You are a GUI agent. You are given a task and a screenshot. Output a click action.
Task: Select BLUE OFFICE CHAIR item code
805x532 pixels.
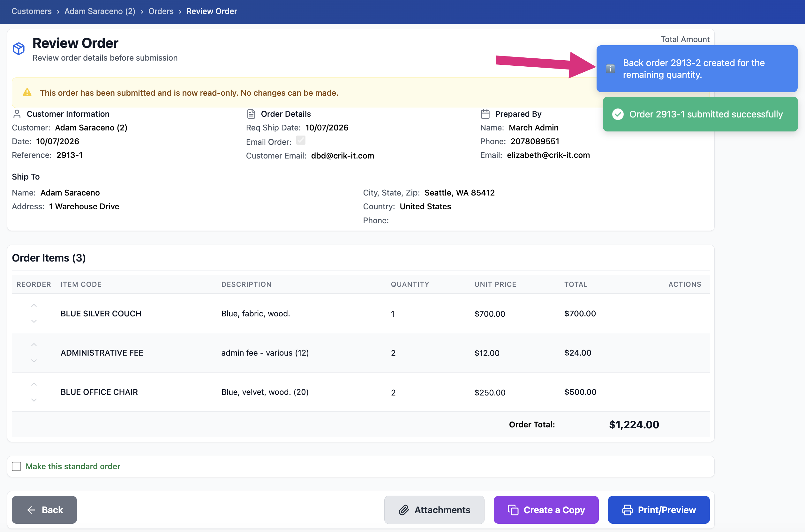click(99, 392)
